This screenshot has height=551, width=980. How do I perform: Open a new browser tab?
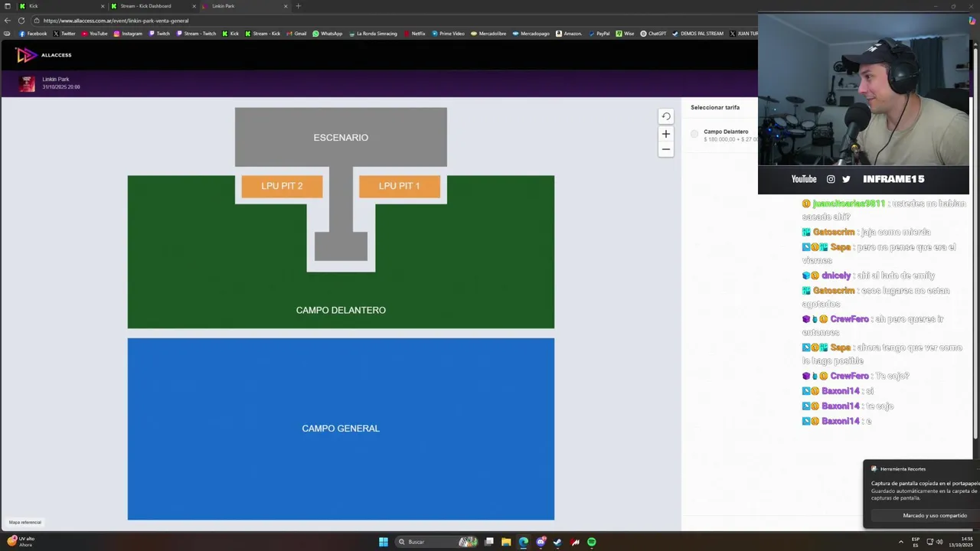tap(299, 6)
